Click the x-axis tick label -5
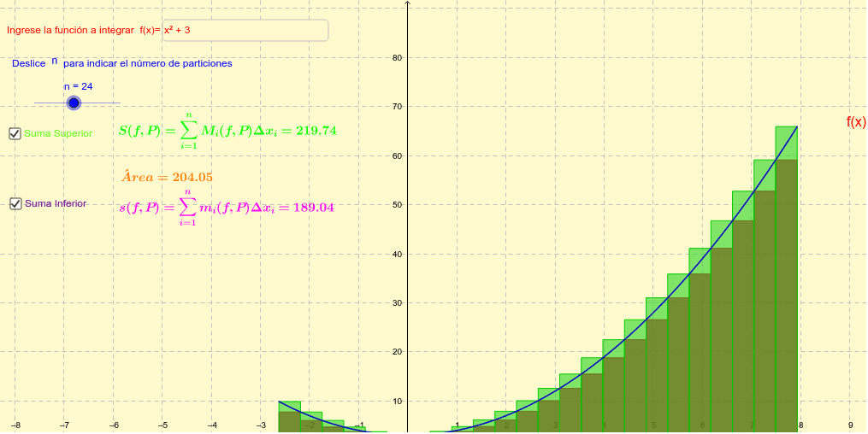 162,425
